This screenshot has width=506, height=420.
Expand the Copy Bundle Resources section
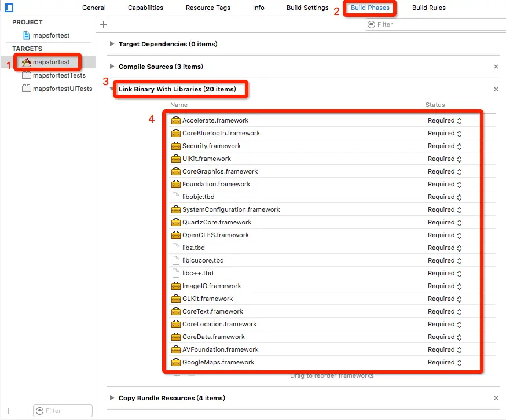click(112, 397)
